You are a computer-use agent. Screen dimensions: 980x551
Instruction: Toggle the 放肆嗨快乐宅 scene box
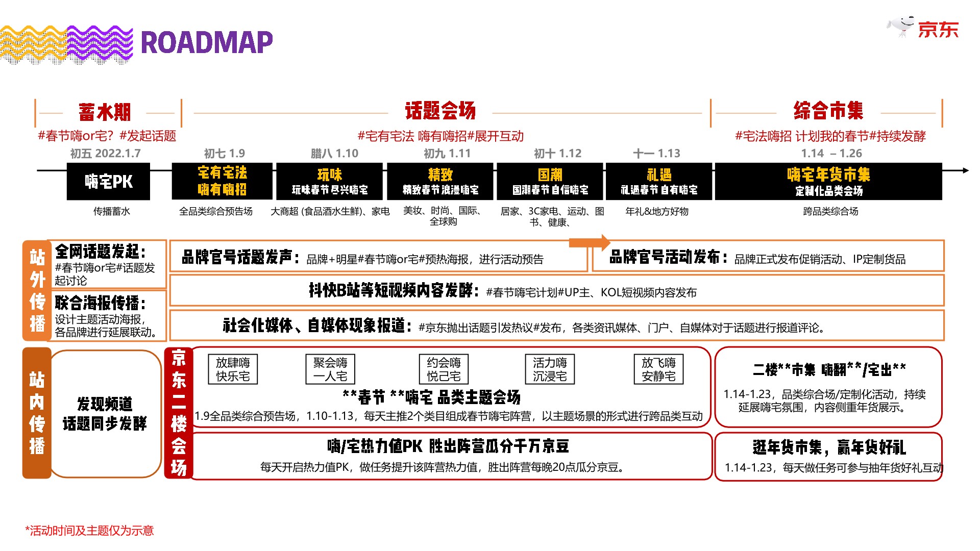coord(233,369)
